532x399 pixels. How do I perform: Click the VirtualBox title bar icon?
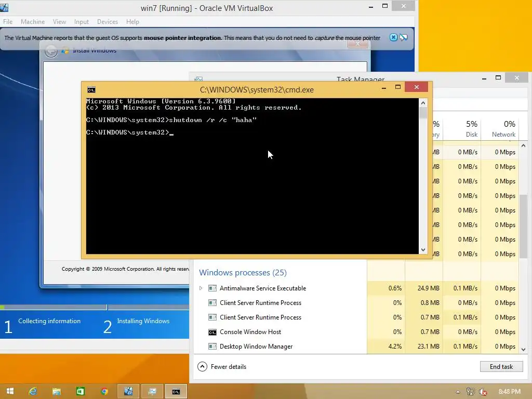pyautogui.click(x=4, y=7)
